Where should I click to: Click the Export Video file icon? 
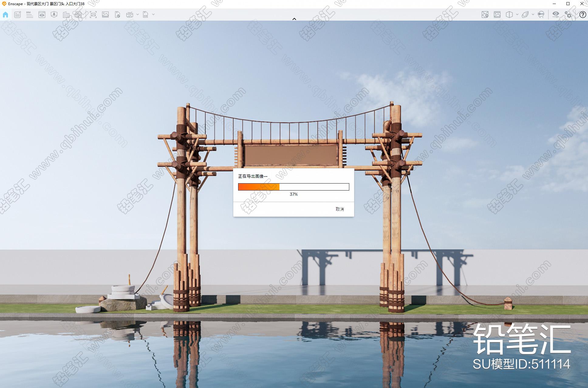(118, 14)
